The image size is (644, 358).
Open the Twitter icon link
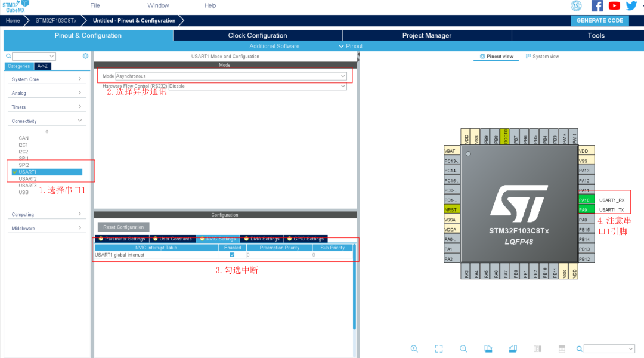631,5
